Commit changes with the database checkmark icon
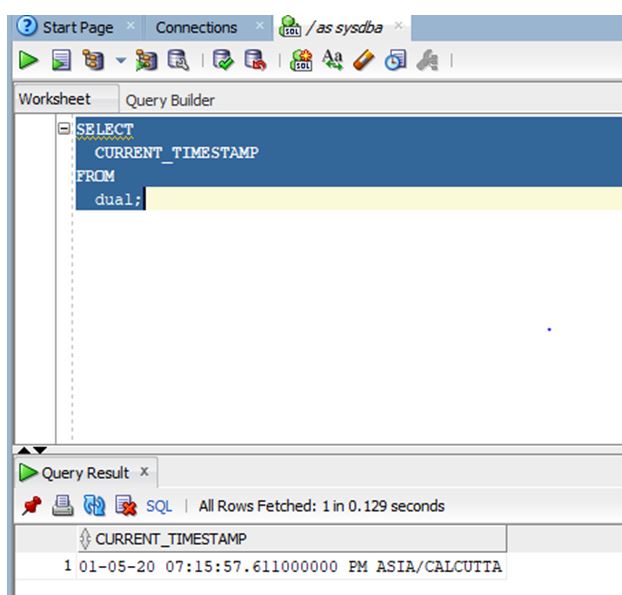The height and width of the screenshot is (595, 622). (223, 60)
